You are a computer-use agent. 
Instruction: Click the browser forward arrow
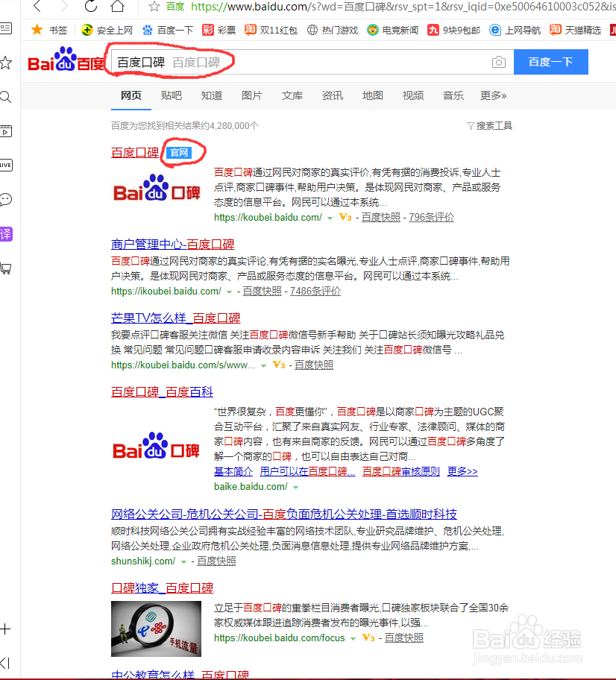(x=65, y=6)
